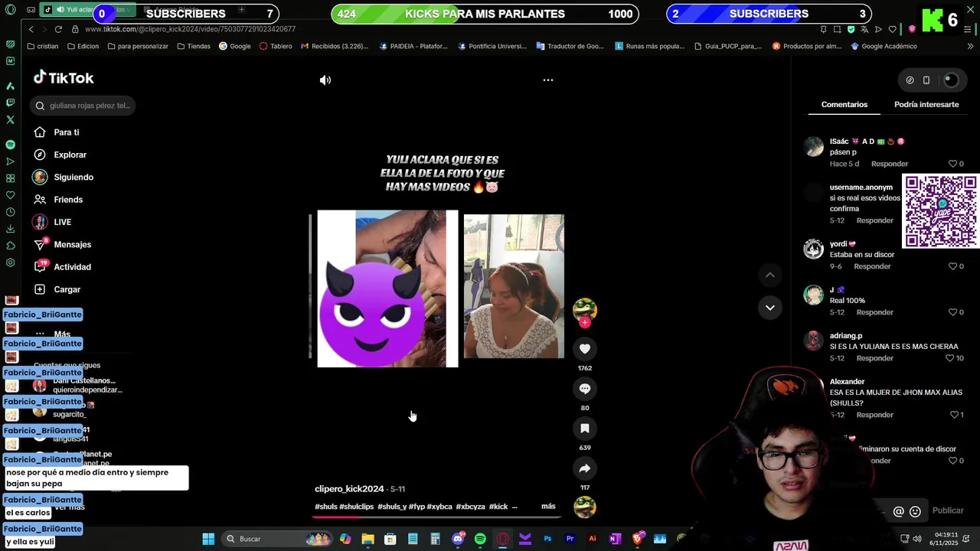Viewport: 980px width, 551px height.
Task: Open the Edicion bookmarks folder
Action: pos(83,46)
